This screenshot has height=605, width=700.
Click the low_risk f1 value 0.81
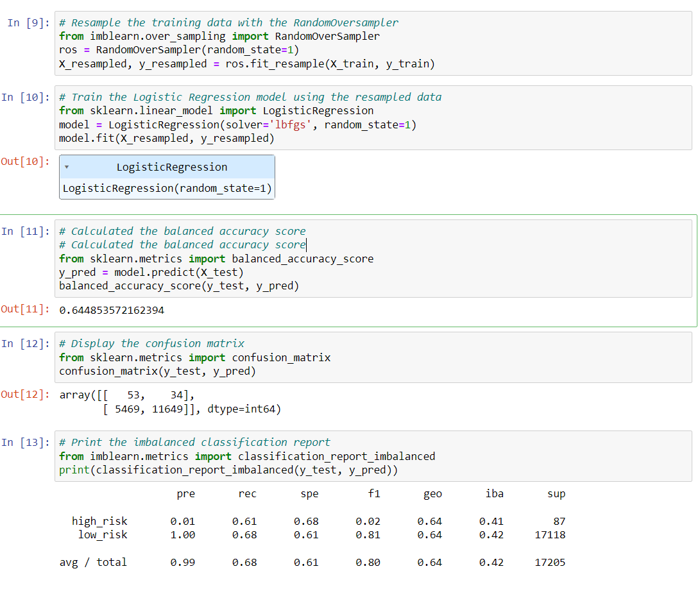(x=368, y=535)
